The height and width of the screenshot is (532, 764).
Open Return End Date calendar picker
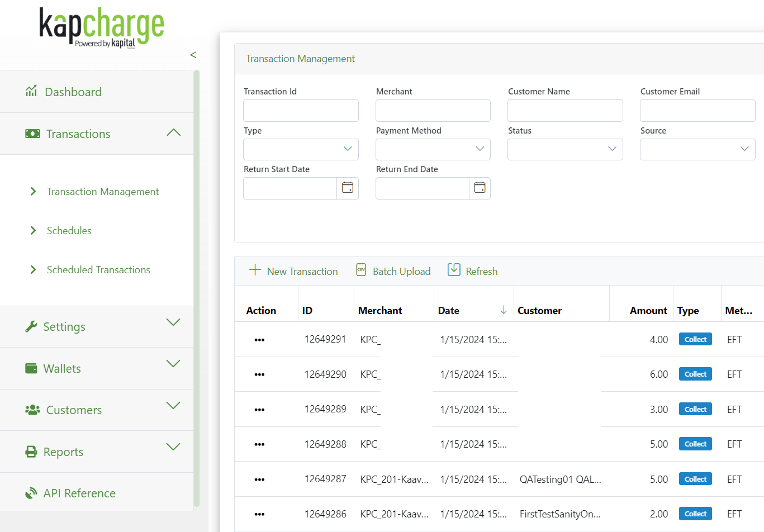(x=480, y=188)
